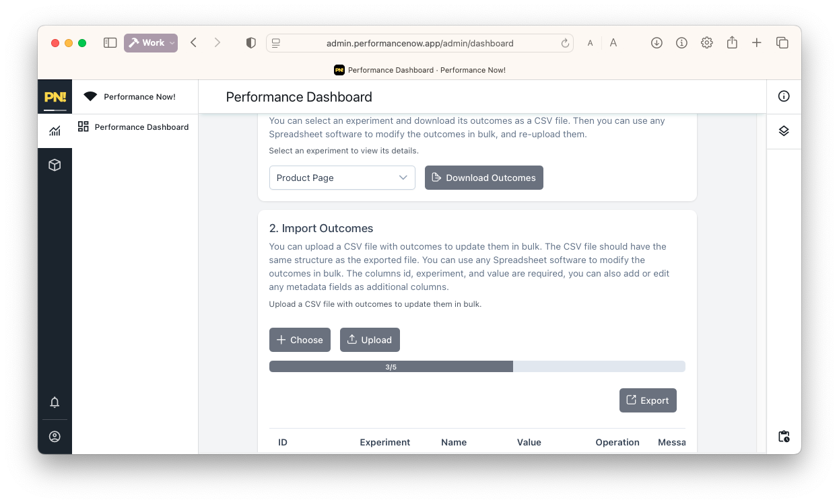Open the analytics chart sidebar icon
The height and width of the screenshot is (504, 839).
[x=55, y=131]
